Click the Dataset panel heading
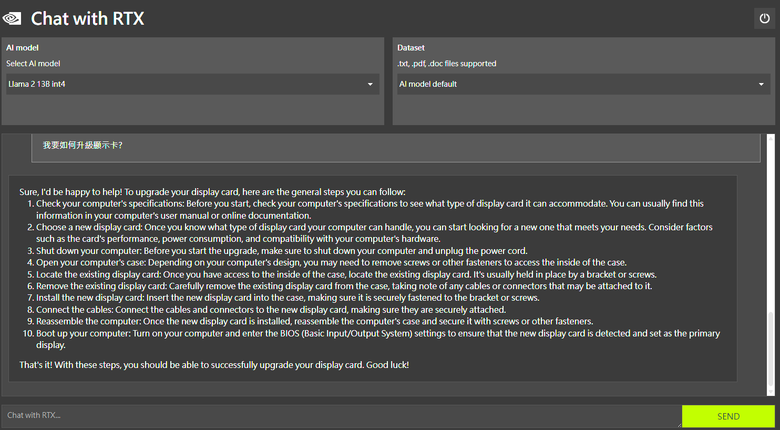The image size is (780, 430). 411,48
